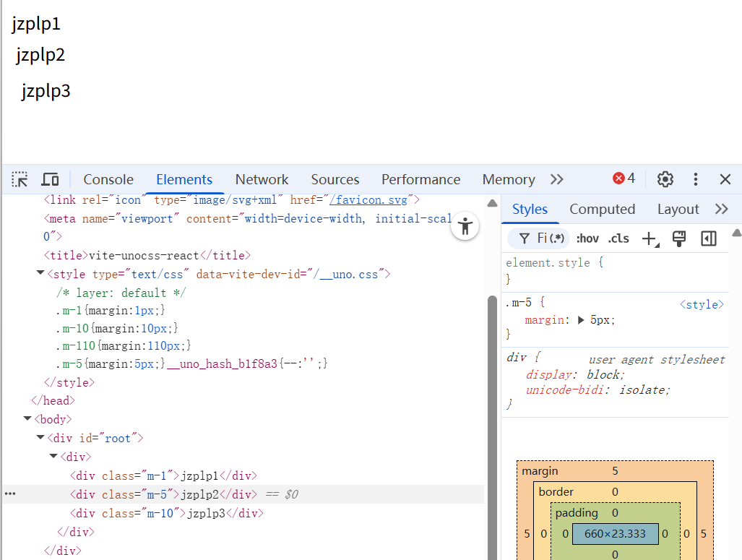The height and width of the screenshot is (560, 742).
Task: Click the padding label in box model
Action: (x=577, y=512)
